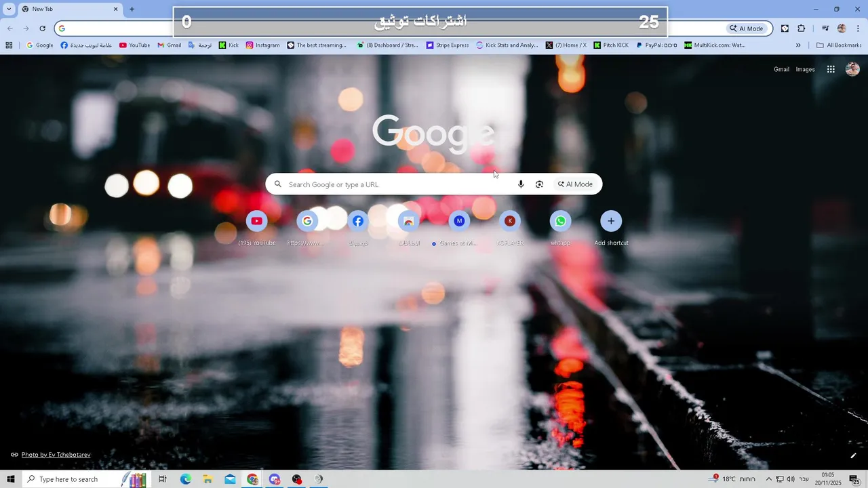The width and height of the screenshot is (868, 488).
Task: Customize this page with the pencil icon
Action: pos(853,455)
